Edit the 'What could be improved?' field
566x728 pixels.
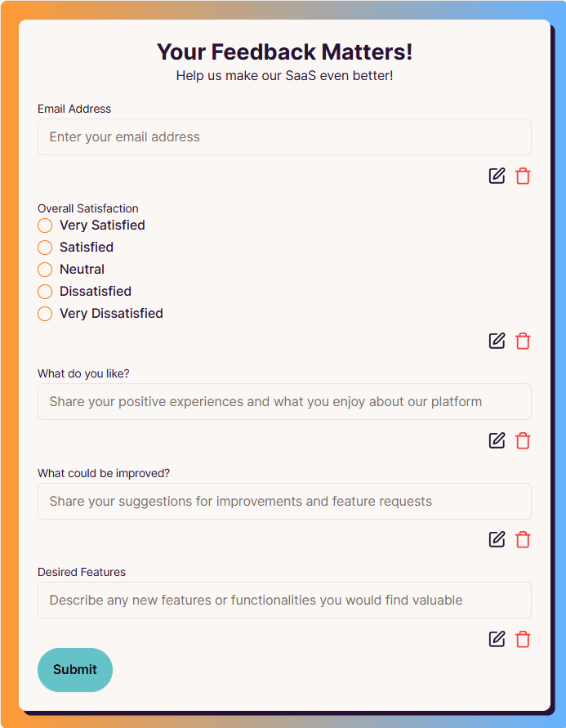497,539
